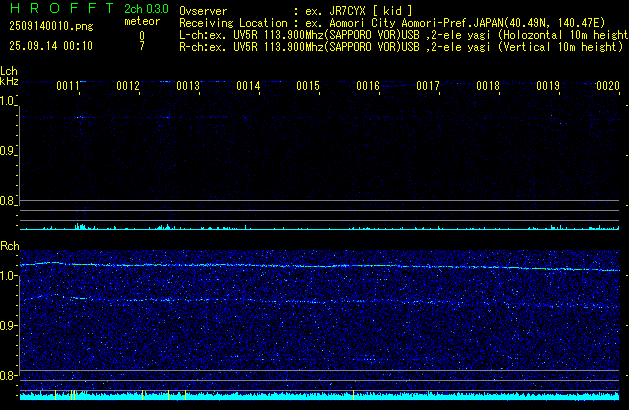Select the 0014 time axis label

point(248,86)
